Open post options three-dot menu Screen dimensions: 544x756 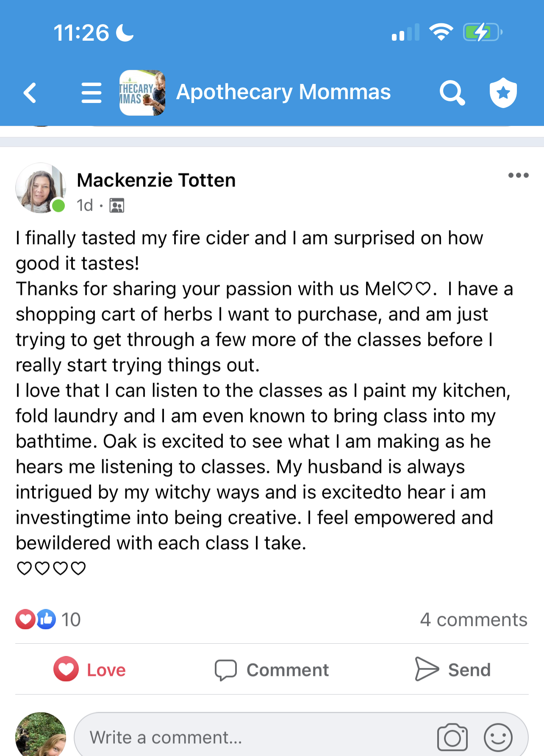[x=518, y=175]
